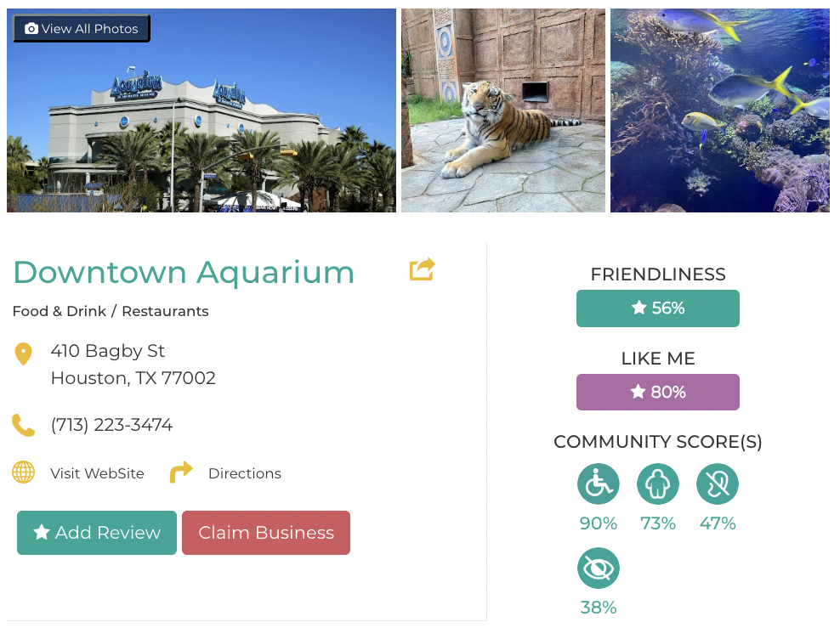Screen dimensions: 840x639
Task: Click the yellow map pin icon
Action: coord(23,353)
